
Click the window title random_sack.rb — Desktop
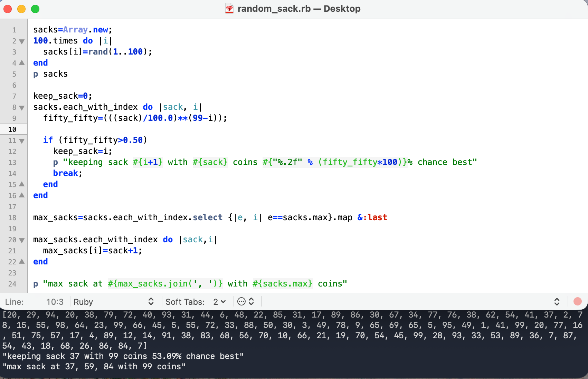click(x=299, y=9)
